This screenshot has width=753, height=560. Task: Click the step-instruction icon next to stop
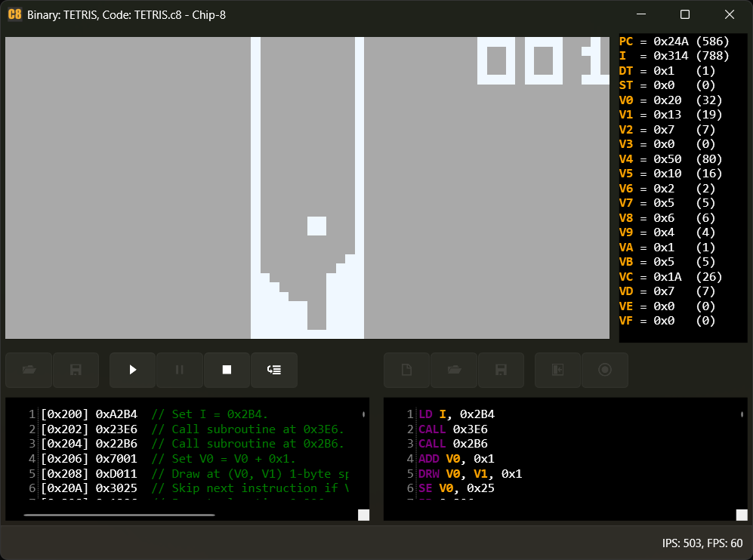click(274, 370)
